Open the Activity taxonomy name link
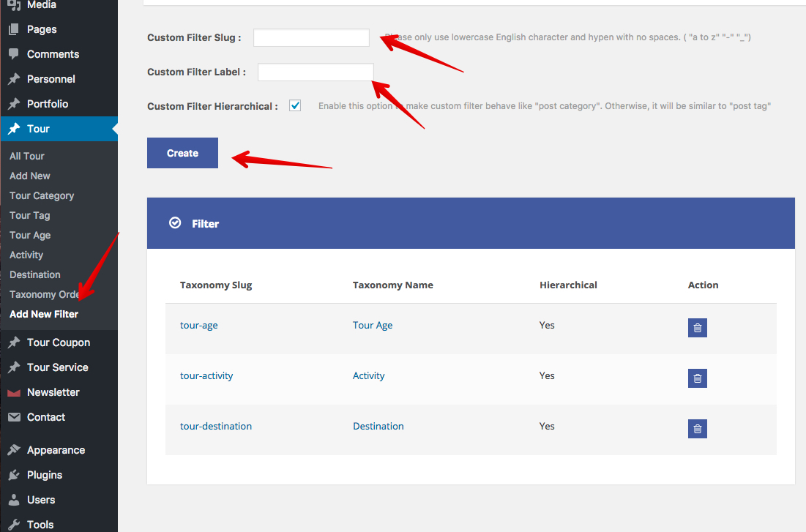 click(x=369, y=375)
